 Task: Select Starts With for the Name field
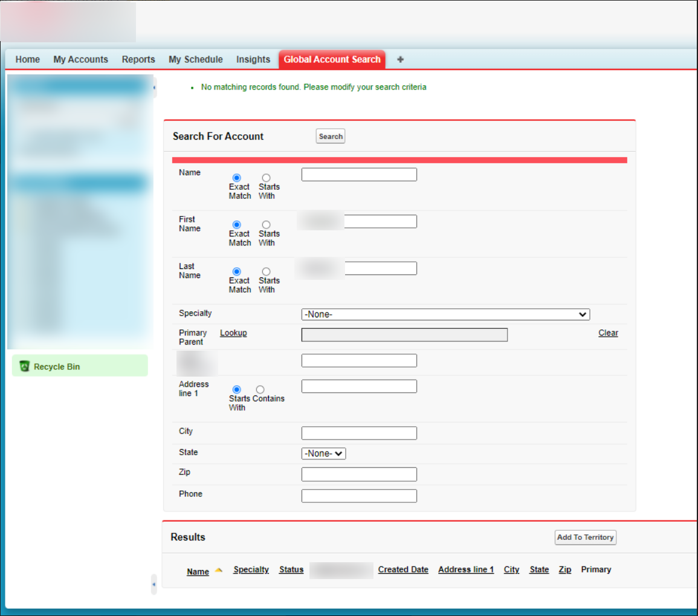tap(266, 178)
